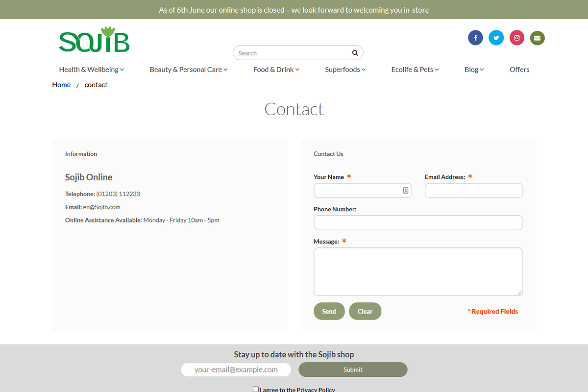This screenshot has width=588, height=392.
Task: Click the Contact Us panel title
Action: click(x=328, y=154)
